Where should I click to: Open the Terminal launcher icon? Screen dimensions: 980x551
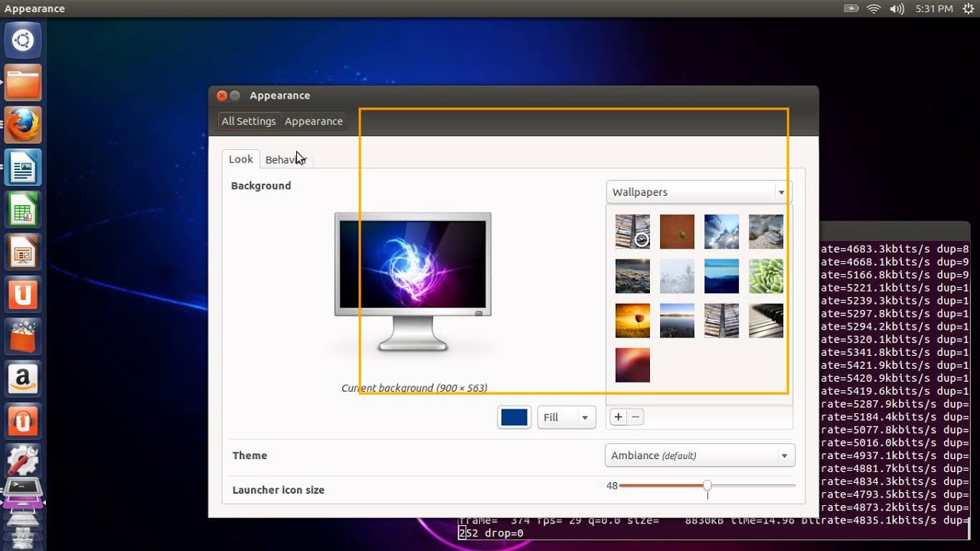pos(23,490)
